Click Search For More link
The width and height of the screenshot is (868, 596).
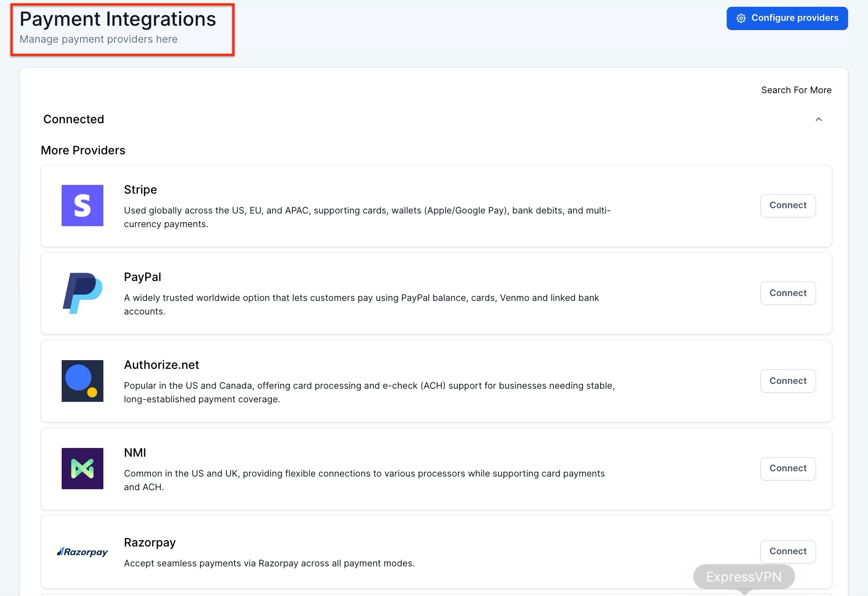pyautogui.click(x=796, y=90)
